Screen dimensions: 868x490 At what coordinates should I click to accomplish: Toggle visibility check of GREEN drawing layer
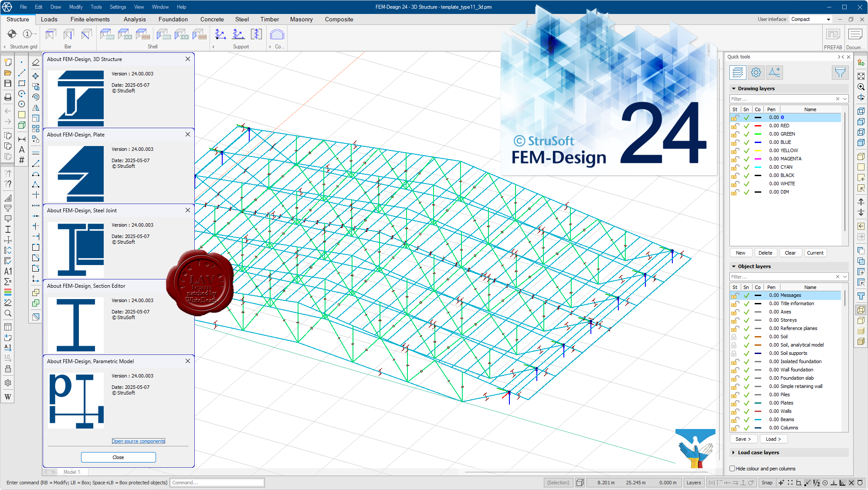coord(746,134)
